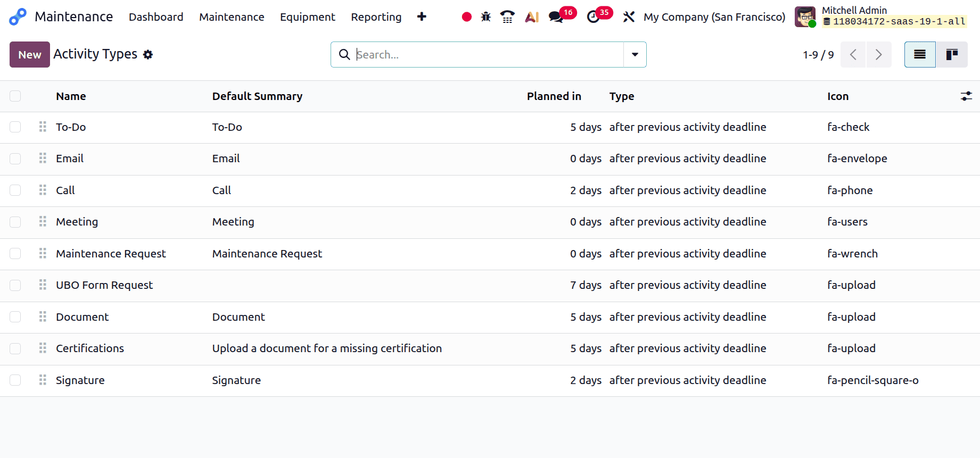980x458 pixels.
Task: Switch to kanban view icon
Action: (x=952, y=54)
